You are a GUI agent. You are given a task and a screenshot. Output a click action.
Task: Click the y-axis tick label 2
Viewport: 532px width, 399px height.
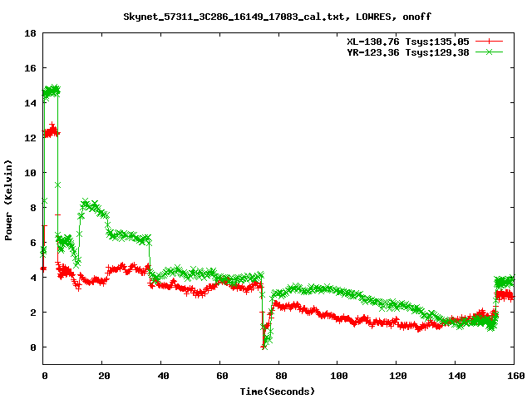click(x=33, y=313)
